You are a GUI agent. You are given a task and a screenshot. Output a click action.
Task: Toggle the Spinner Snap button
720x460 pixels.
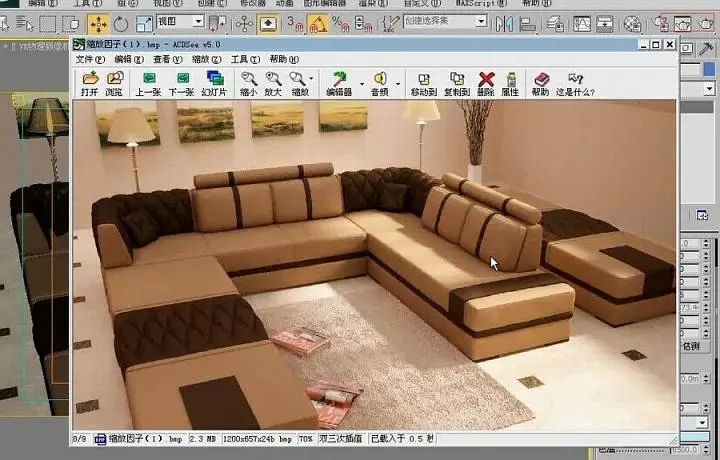(x=363, y=24)
